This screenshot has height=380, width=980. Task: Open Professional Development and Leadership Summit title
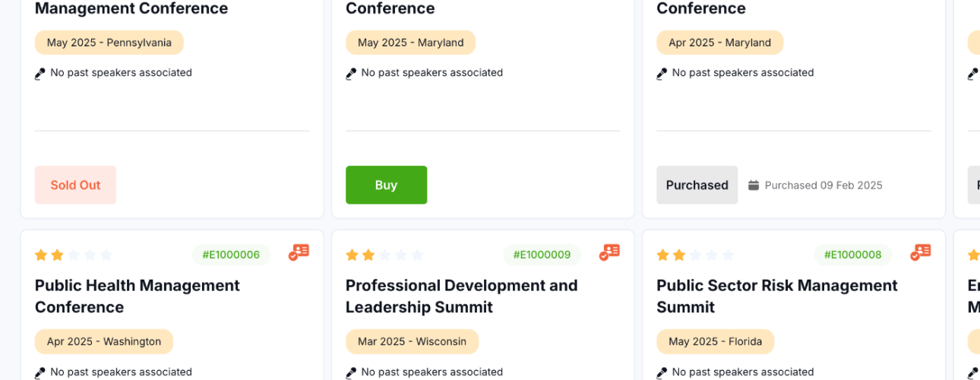click(462, 296)
